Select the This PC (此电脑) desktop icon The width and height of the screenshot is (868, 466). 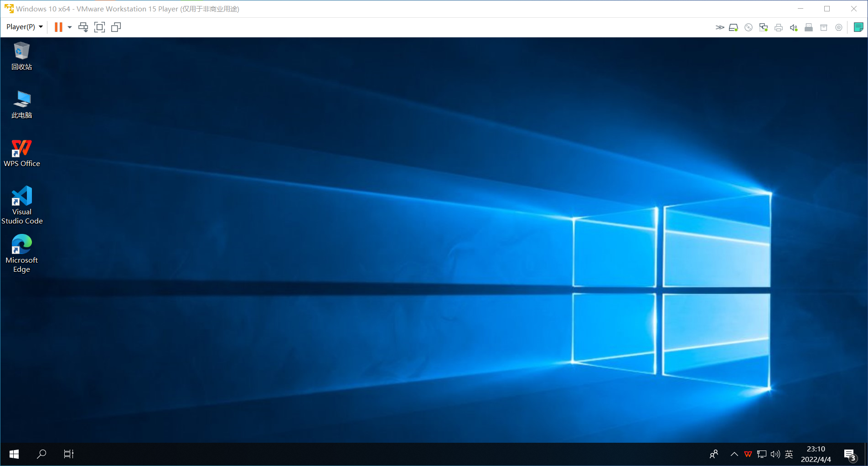pyautogui.click(x=21, y=104)
